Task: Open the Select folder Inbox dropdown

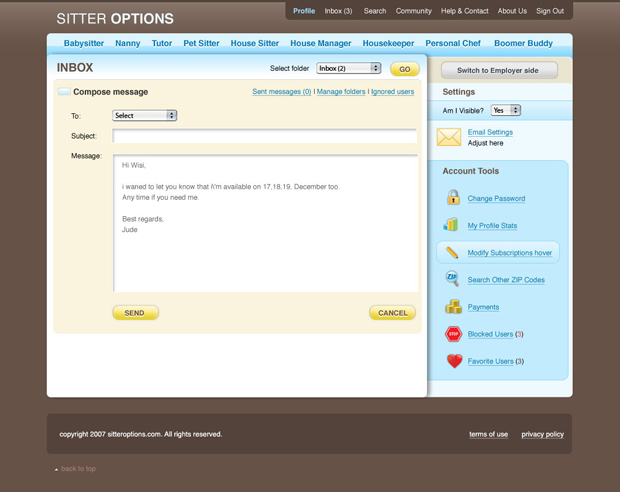Action: [348, 69]
